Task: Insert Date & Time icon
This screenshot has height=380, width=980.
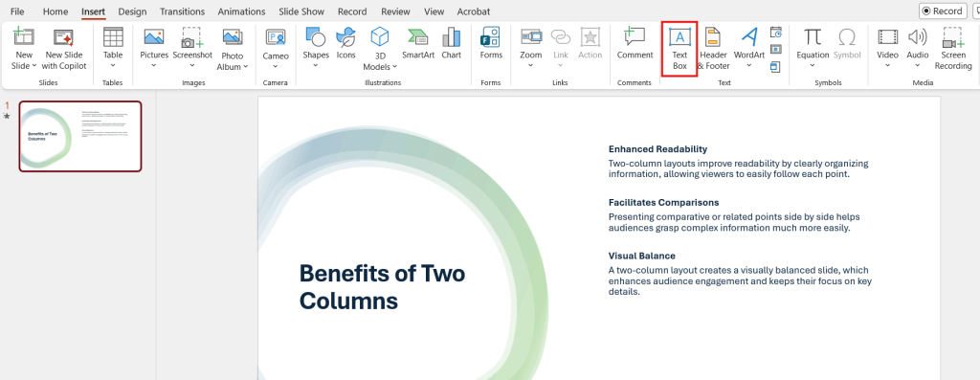Action: (x=775, y=33)
